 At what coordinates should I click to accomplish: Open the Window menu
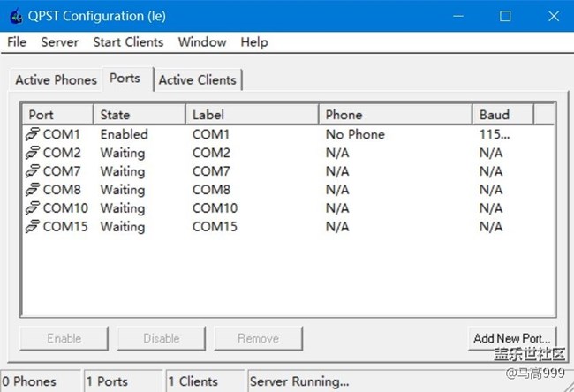(x=201, y=42)
